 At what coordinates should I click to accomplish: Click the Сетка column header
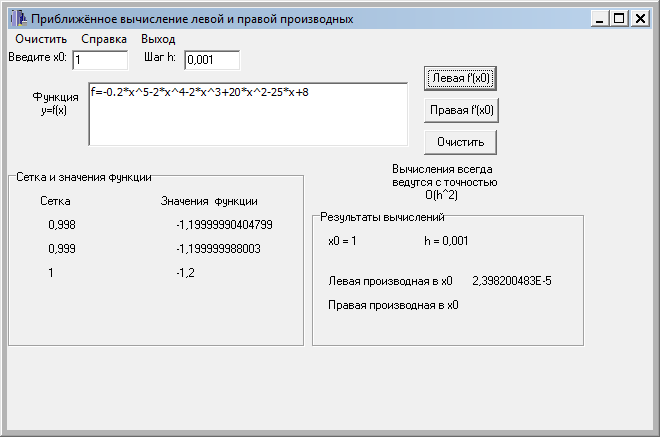click(x=55, y=201)
